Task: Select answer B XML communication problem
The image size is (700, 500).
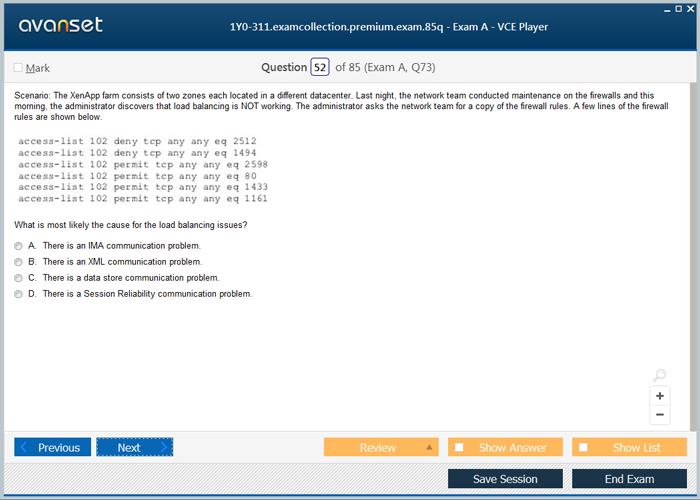Action: click(18, 262)
